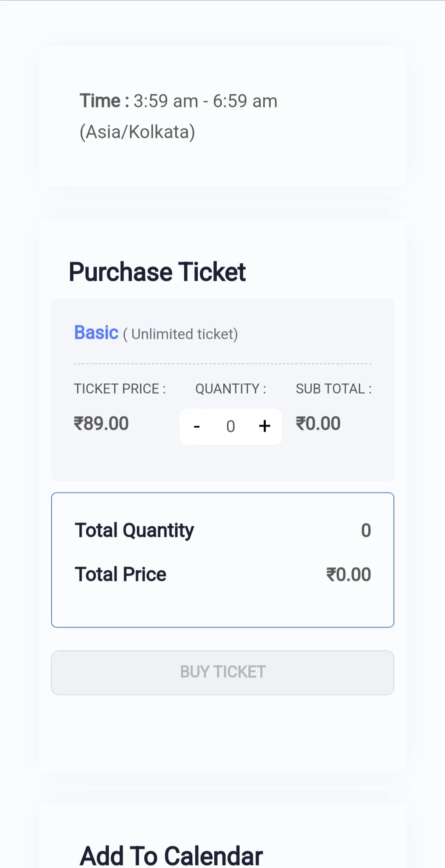Click the Asia/Kolkata timezone text

pyautogui.click(x=137, y=132)
